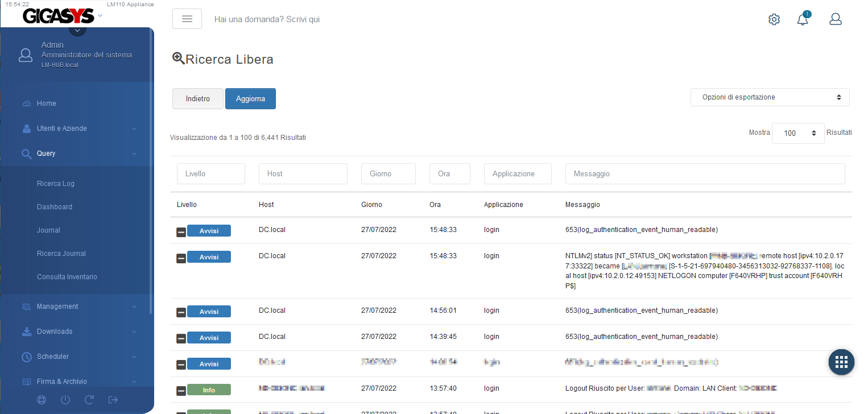Expand Firma & Archivio via its chevron
This screenshot has height=414, width=868.
coord(134,382)
